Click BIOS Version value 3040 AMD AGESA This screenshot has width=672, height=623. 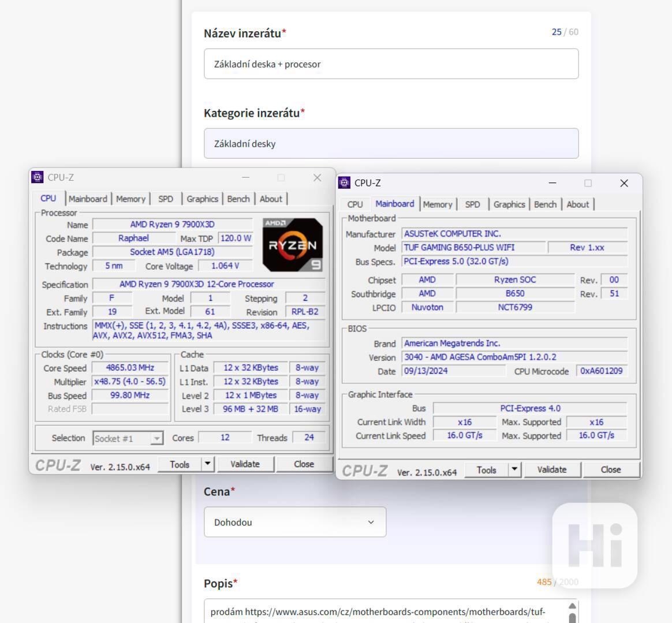(x=514, y=357)
